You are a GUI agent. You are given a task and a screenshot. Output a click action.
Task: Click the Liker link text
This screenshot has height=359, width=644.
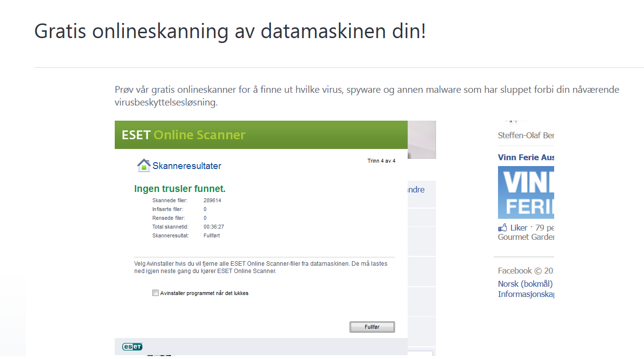click(519, 228)
